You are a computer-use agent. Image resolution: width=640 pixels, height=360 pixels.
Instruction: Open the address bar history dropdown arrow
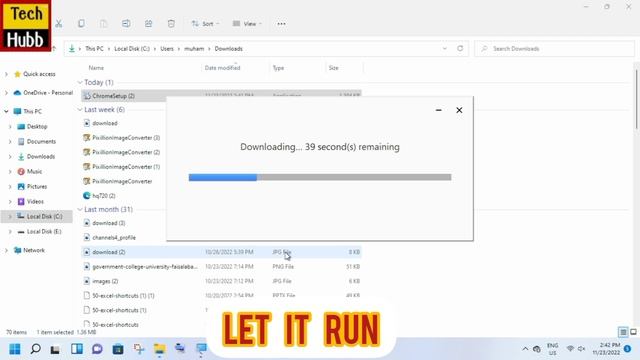coord(444,49)
